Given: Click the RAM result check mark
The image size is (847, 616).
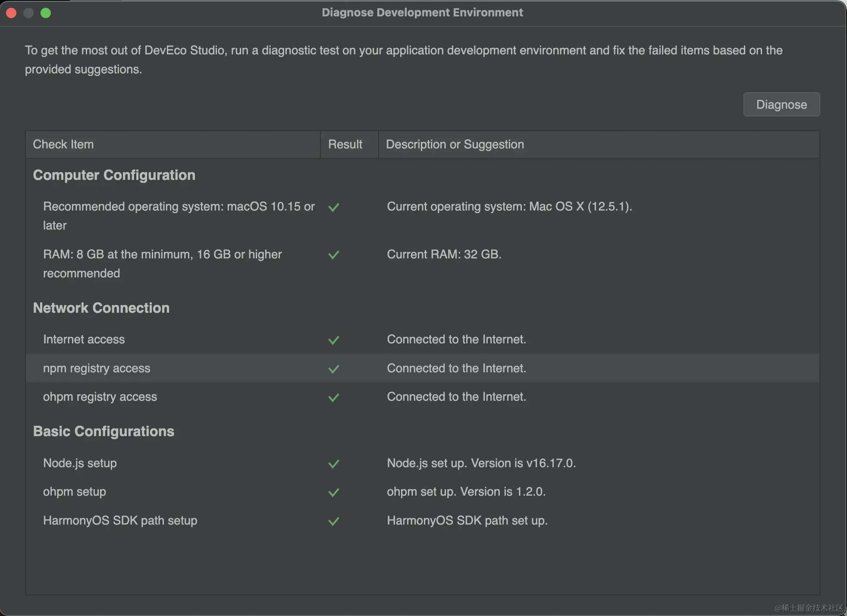Looking at the screenshot, I should click(333, 255).
